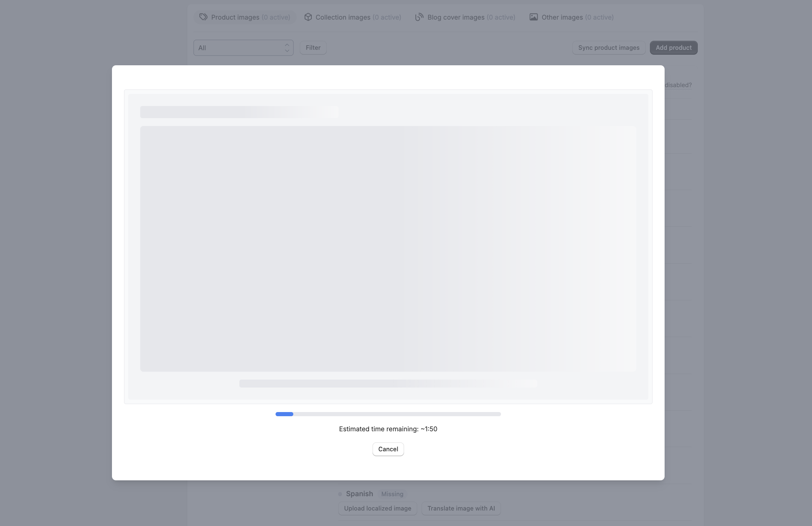Click the Translate image with AI button
This screenshot has height=526, width=812.
click(461, 508)
